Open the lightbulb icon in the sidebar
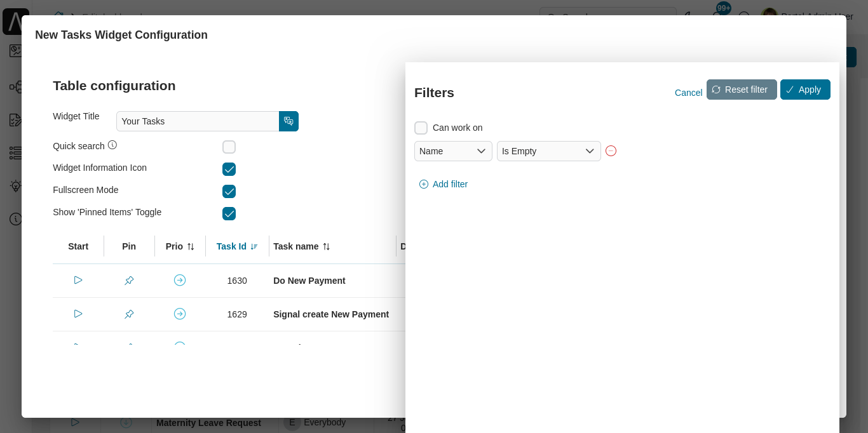The height and width of the screenshot is (433, 868). point(16,186)
